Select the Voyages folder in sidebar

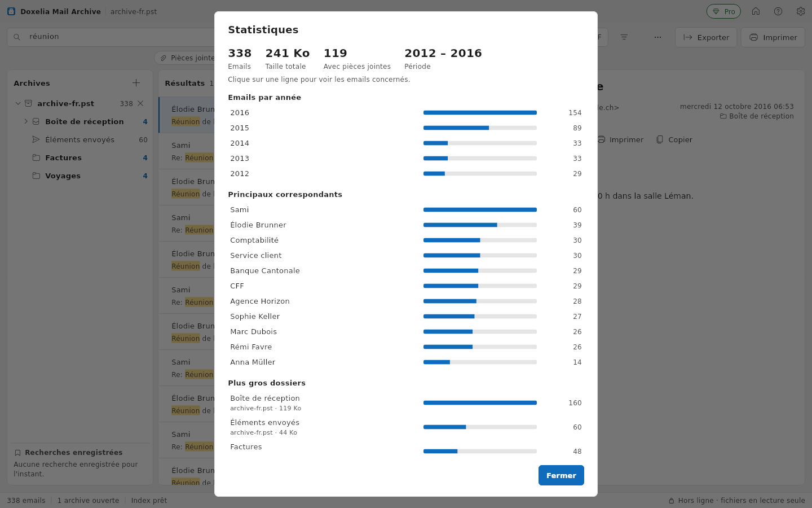pyautogui.click(x=80, y=176)
